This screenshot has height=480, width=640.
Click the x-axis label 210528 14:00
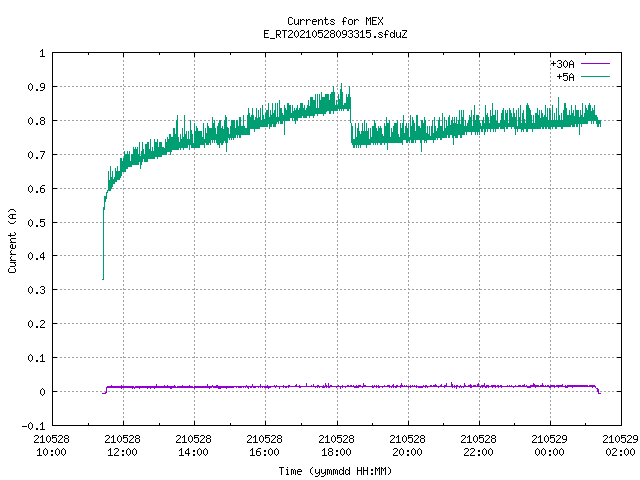click(193, 446)
